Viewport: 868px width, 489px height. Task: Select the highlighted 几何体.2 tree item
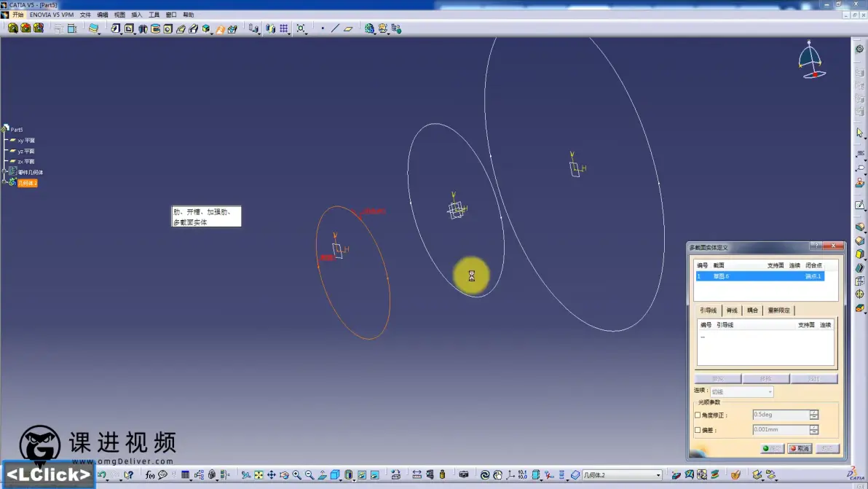(x=27, y=183)
